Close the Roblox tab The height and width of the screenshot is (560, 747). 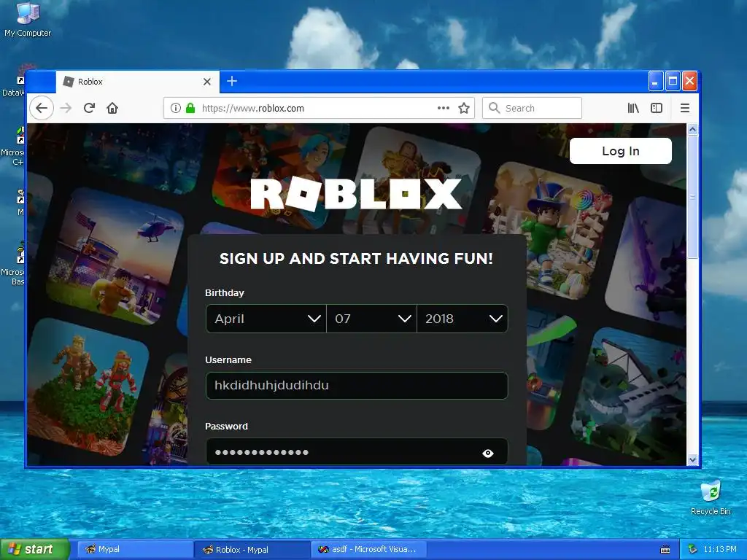206,82
